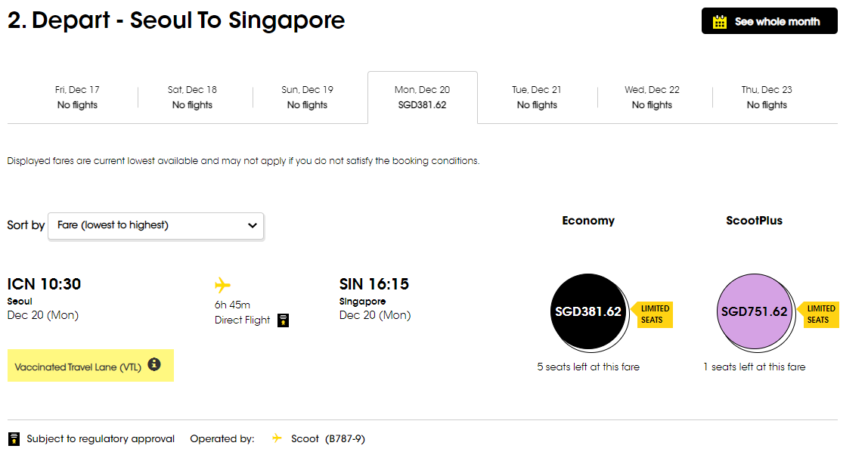Select the ScootPlus SGD751.62 fare circle
Screen dimensions: 868x455
click(x=754, y=311)
